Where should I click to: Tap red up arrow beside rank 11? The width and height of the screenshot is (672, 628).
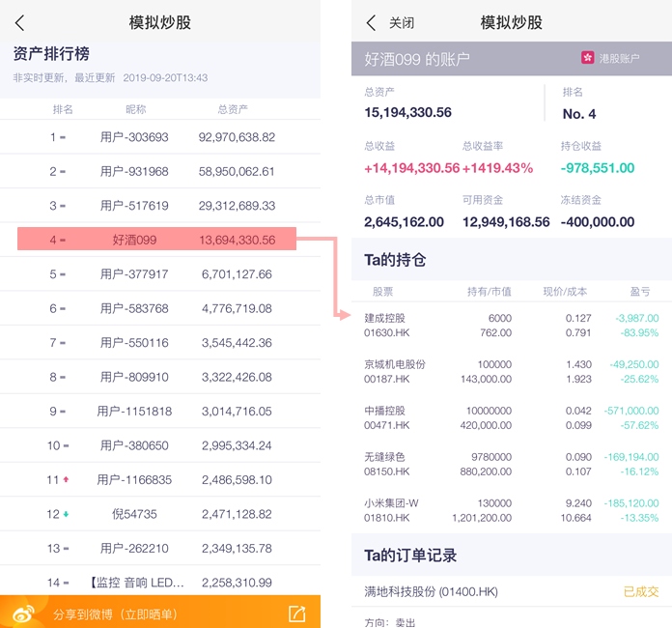[x=66, y=479]
